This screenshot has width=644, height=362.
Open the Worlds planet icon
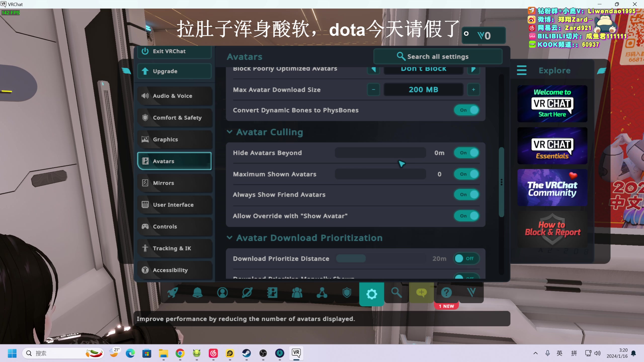(x=247, y=293)
